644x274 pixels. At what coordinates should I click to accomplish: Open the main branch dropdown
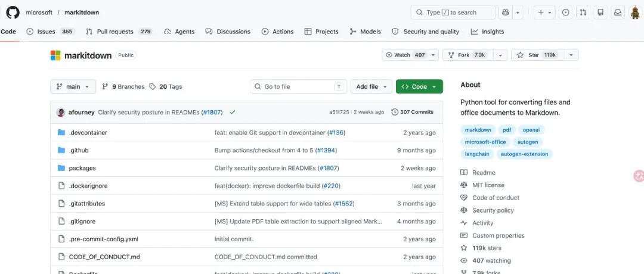[x=73, y=86]
